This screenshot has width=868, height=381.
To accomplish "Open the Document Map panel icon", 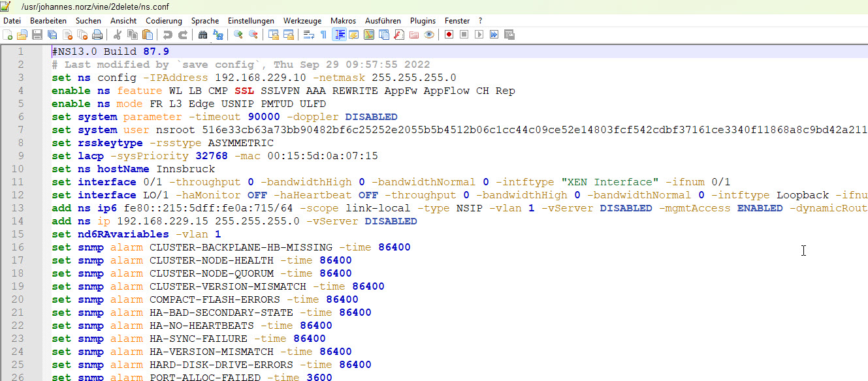I will pos(368,35).
